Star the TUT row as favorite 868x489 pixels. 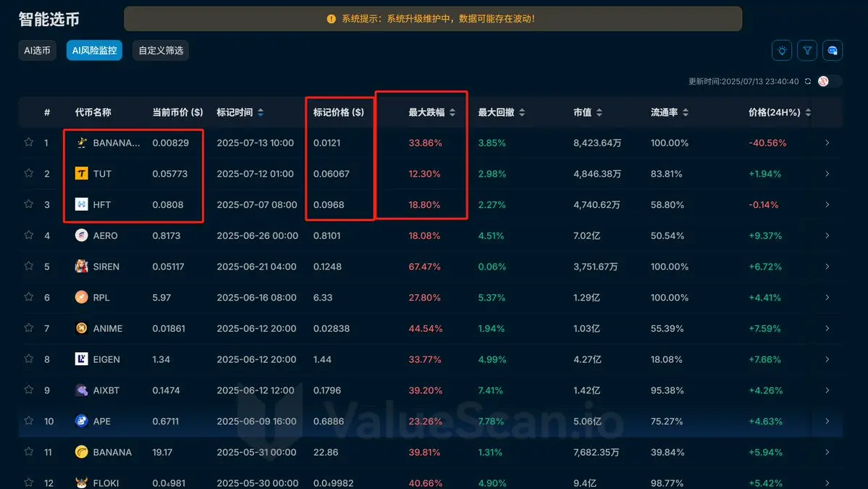coord(29,173)
